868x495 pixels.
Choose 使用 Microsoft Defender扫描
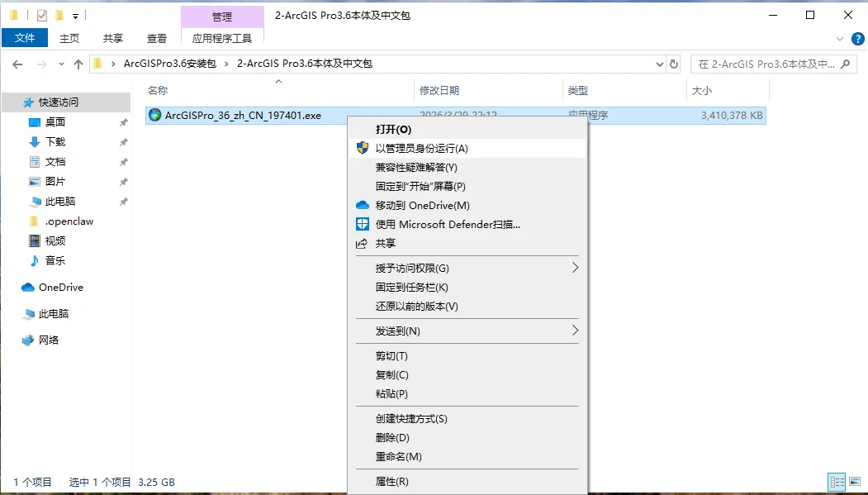tap(467, 224)
